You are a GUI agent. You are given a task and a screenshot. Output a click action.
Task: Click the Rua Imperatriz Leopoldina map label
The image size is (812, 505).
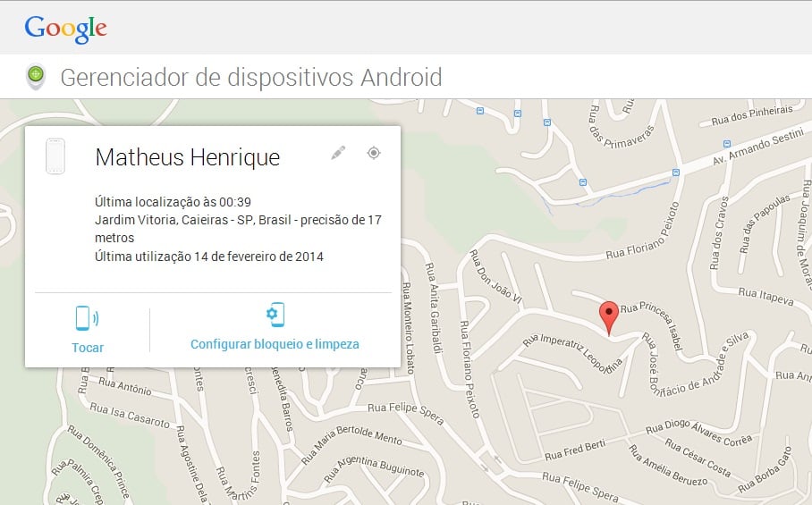[572, 353]
